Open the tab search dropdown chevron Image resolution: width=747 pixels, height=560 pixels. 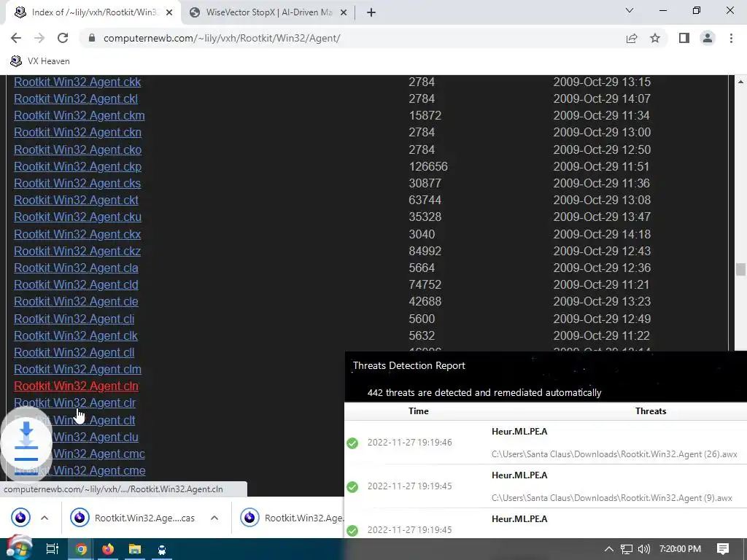(x=630, y=10)
